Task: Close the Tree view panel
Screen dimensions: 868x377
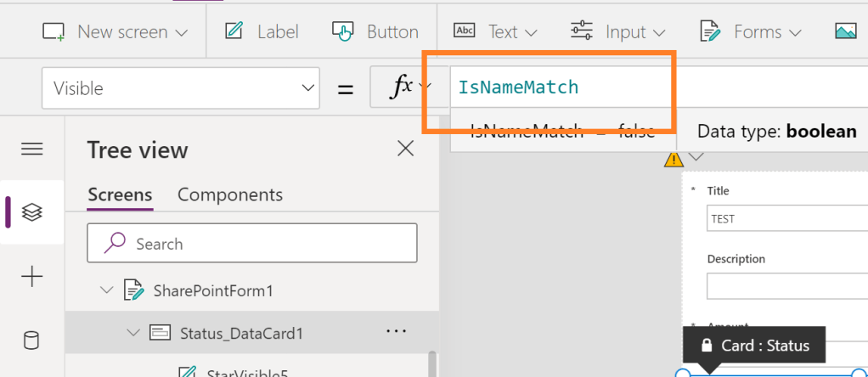Action: pos(406,150)
